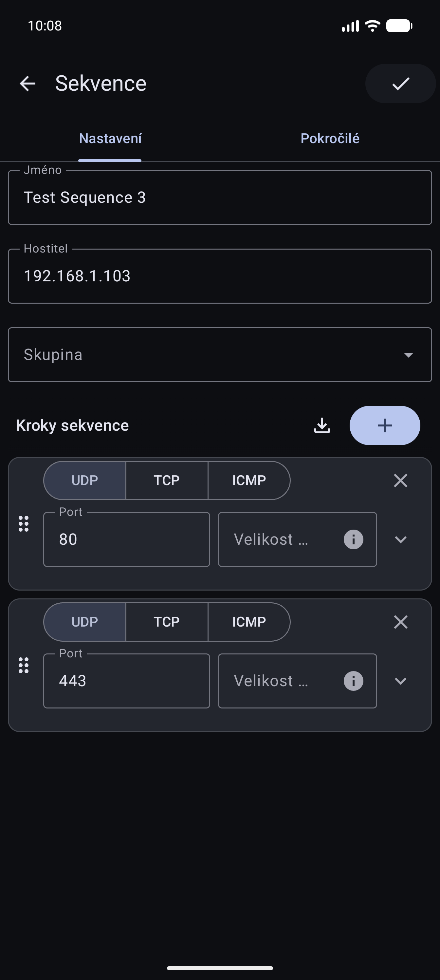The width and height of the screenshot is (440, 980).
Task: Tap the back arrow icon
Action: pos(27,83)
